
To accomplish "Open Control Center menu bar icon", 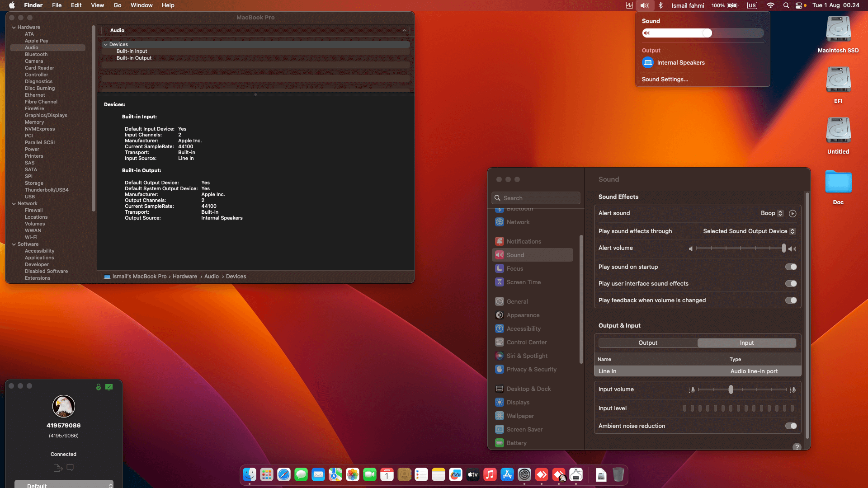I will 799,5.
